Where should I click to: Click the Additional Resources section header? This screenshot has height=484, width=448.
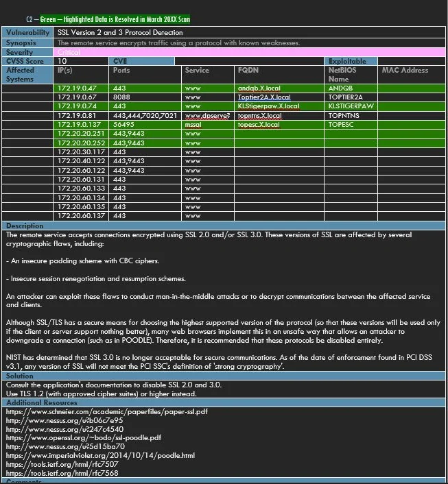coord(224,403)
